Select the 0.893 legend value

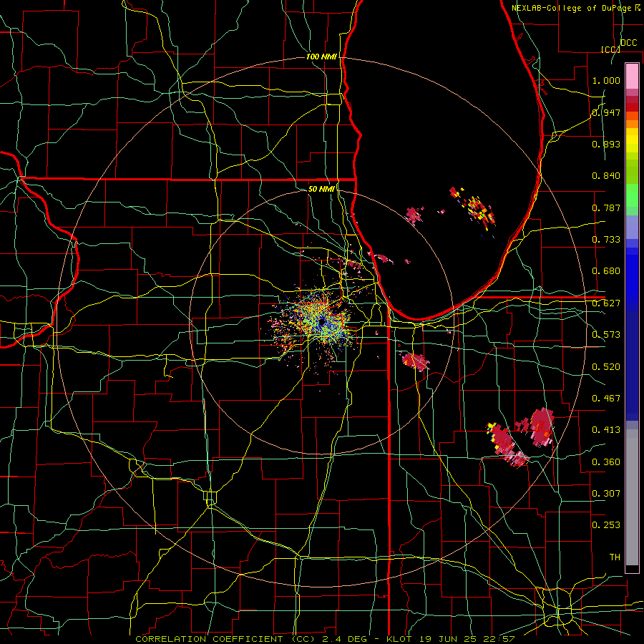(606, 144)
